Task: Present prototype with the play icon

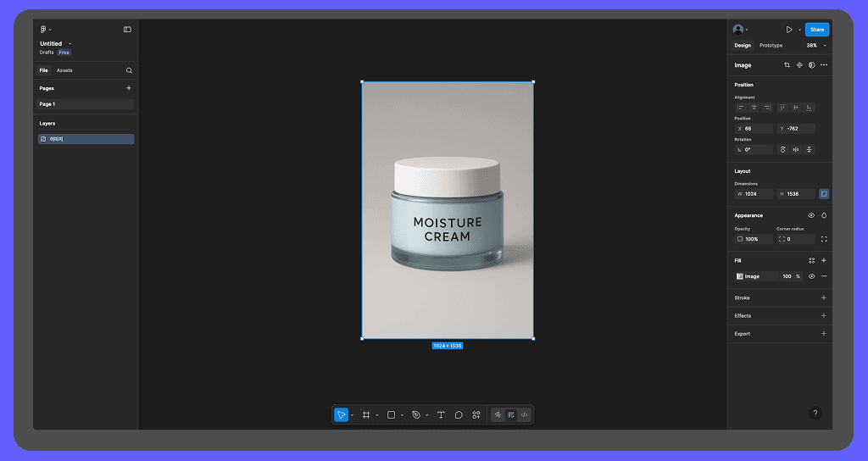Action: click(789, 30)
